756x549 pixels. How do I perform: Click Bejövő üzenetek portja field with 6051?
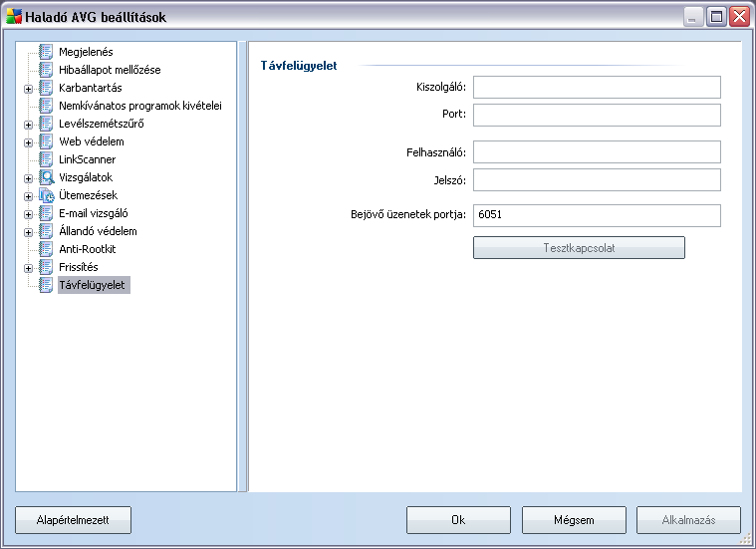point(597,215)
